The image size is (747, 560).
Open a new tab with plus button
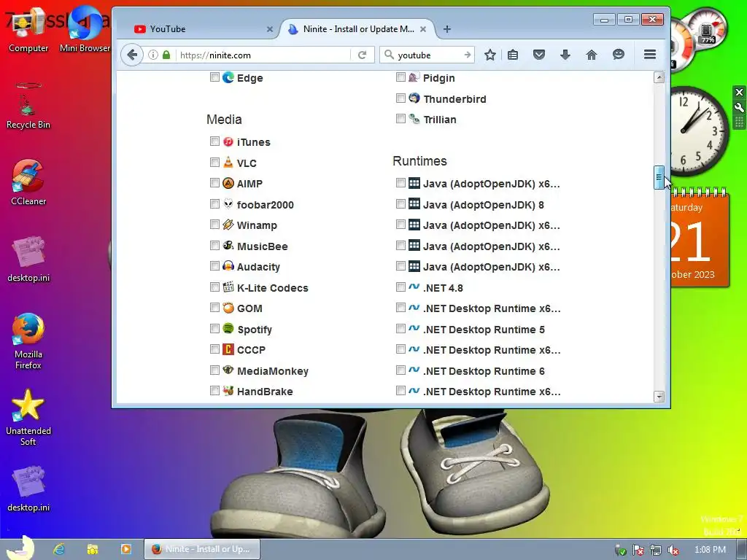point(447,29)
